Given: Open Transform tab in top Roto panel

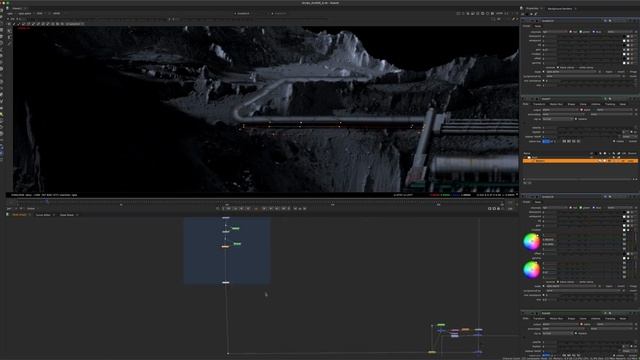Looking at the screenshot, I should (x=539, y=104).
